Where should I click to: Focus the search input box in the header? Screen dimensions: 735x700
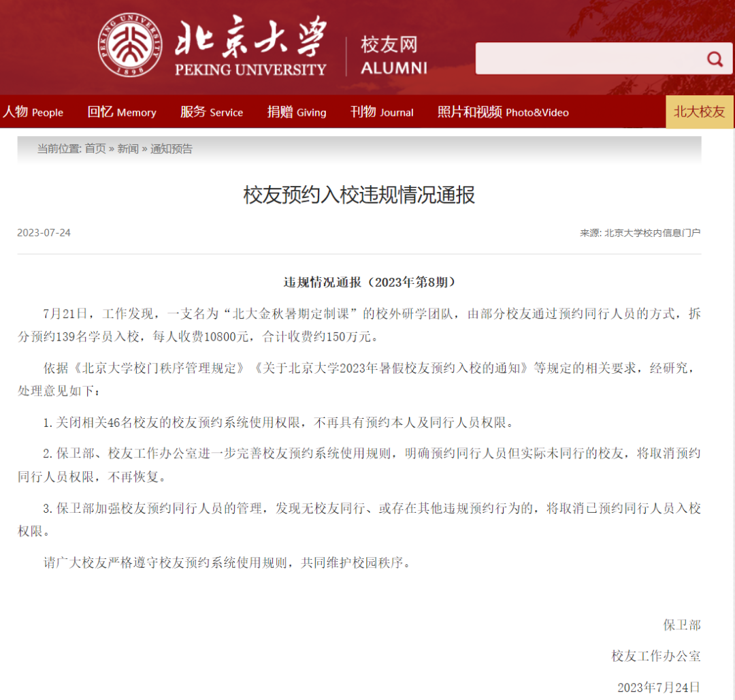(589, 59)
